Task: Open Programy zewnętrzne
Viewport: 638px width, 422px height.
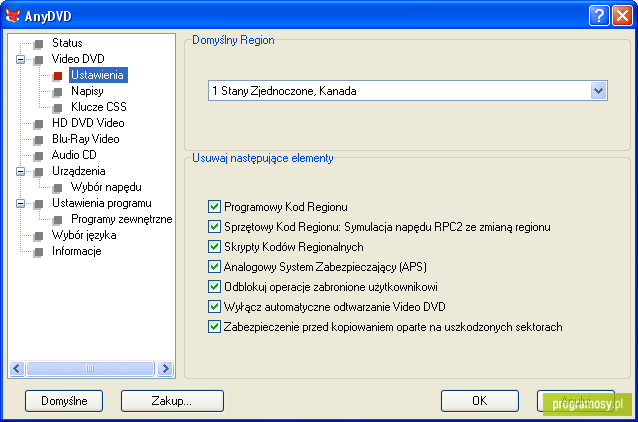Action: click(x=122, y=219)
